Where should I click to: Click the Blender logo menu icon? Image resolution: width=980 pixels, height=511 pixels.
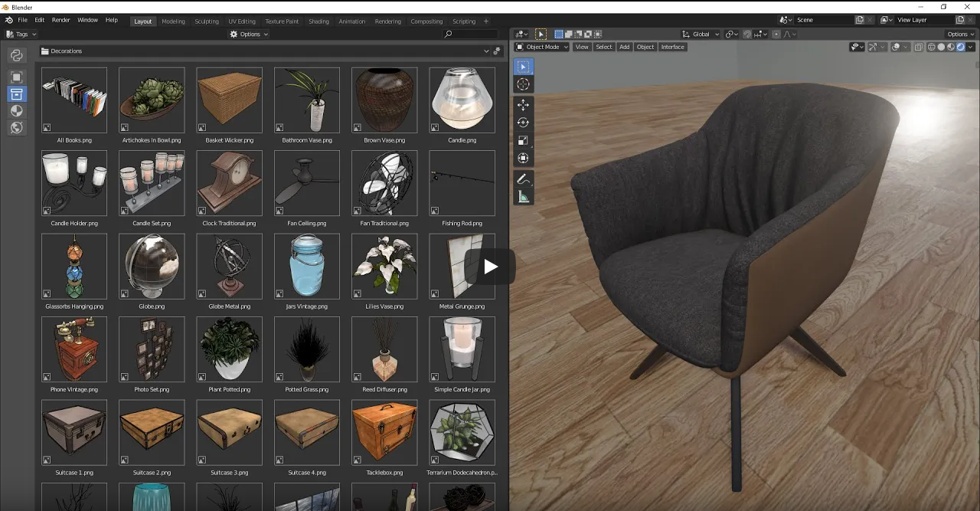[x=9, y=20]
